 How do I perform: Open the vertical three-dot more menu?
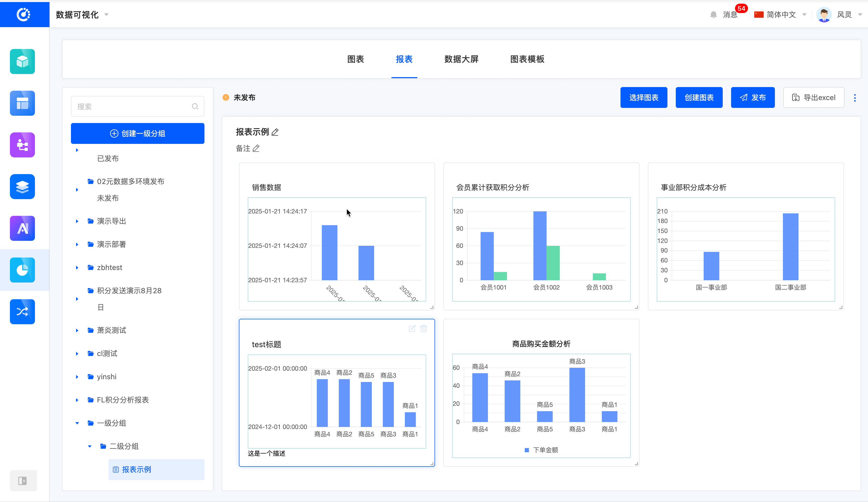pyautogui.click(x=854, y=98)
